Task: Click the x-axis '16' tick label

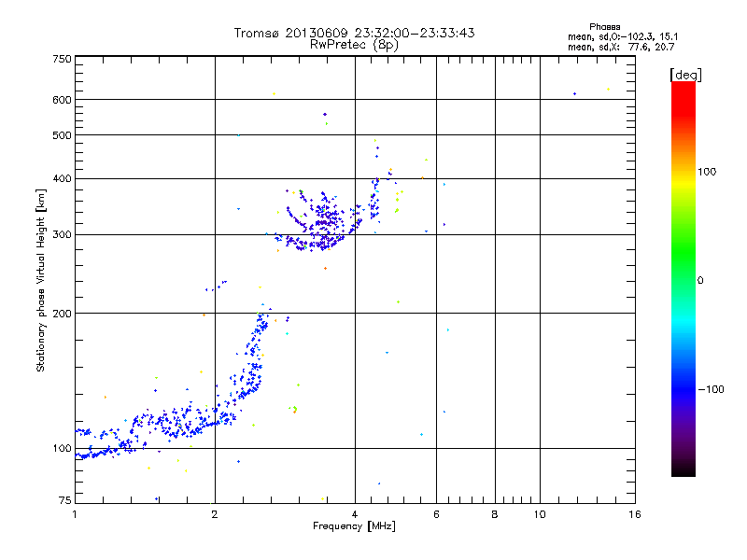Action: [x=635, y=514]
